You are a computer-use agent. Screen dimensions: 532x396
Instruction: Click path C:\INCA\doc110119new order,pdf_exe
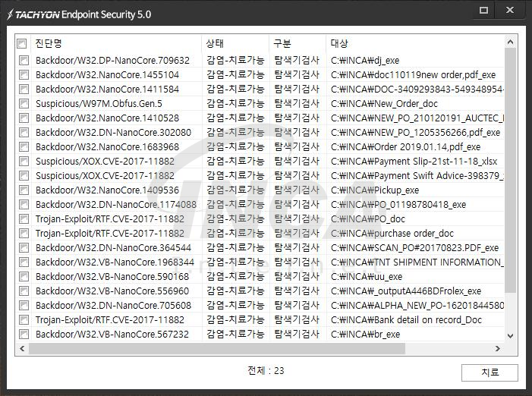pos(414,74)
